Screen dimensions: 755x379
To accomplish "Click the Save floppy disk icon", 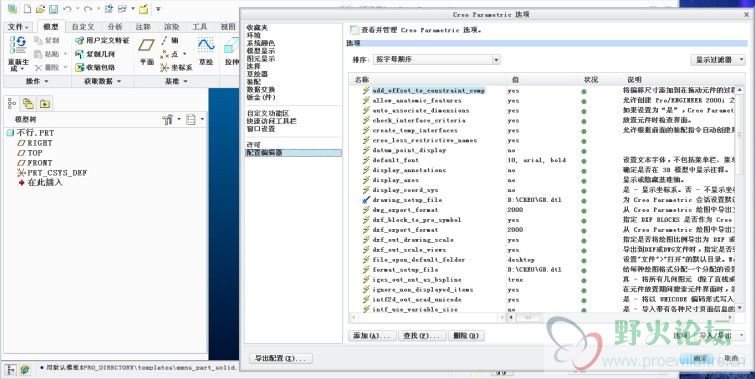I will (53, 9).
